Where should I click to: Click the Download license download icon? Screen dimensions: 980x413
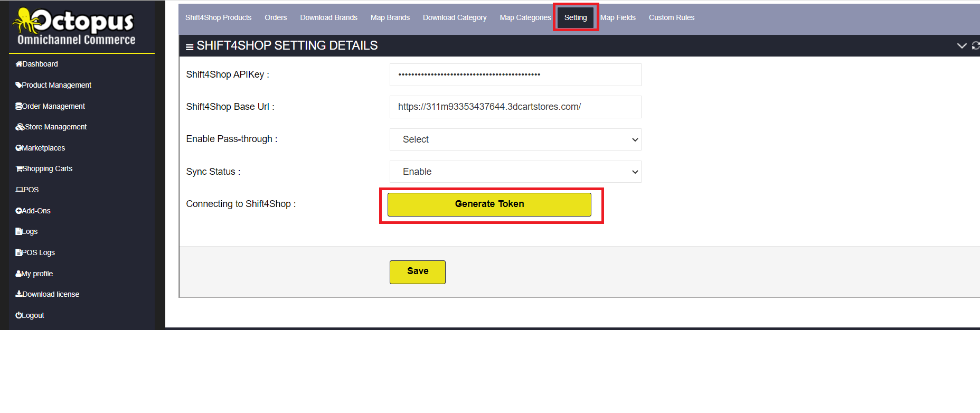[x=18, y=294]
